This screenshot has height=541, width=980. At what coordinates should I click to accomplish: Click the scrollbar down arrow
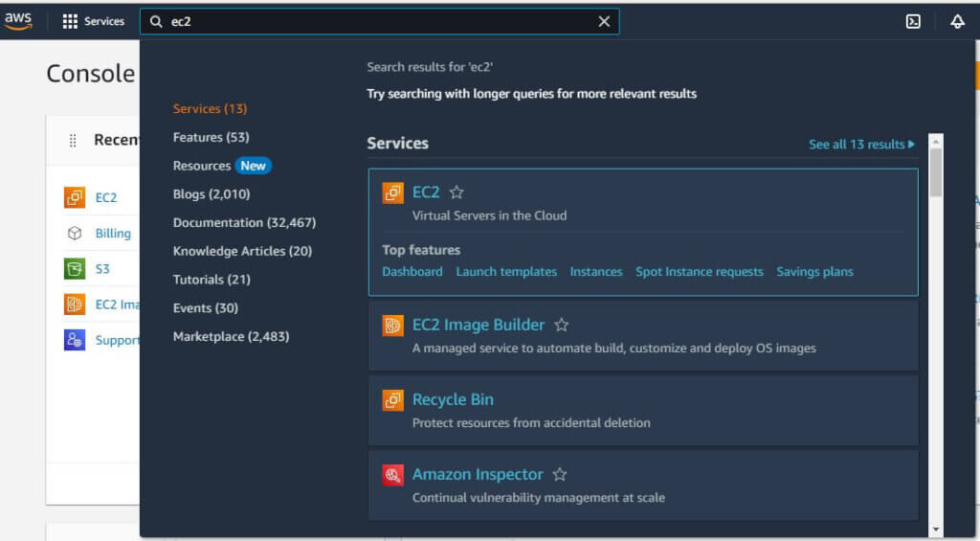coord(936,530)
